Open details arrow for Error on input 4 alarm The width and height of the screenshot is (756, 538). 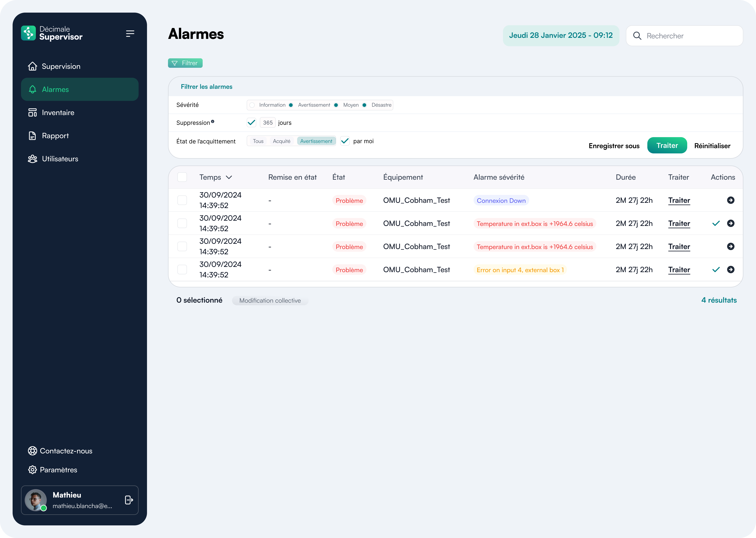click(731, 270)
